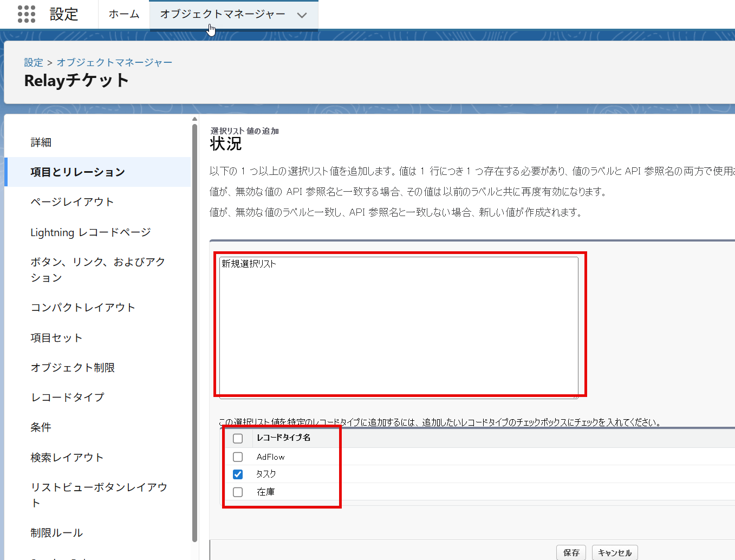The image size is (735, 560).
Task: Open ボタン、リンク、およびアクション in sidebar
Action: coord(98,270)
